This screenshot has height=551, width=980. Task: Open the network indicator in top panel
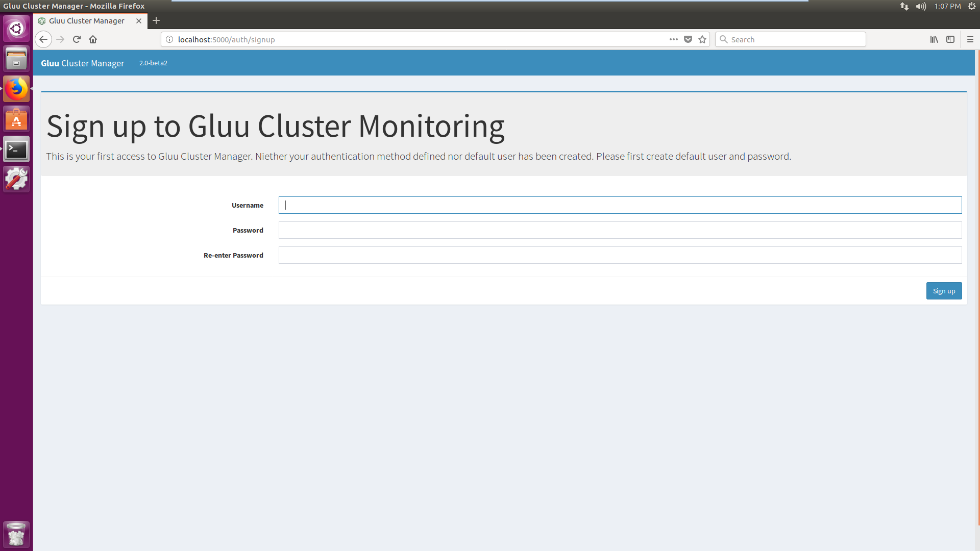(x=904, y=6)
